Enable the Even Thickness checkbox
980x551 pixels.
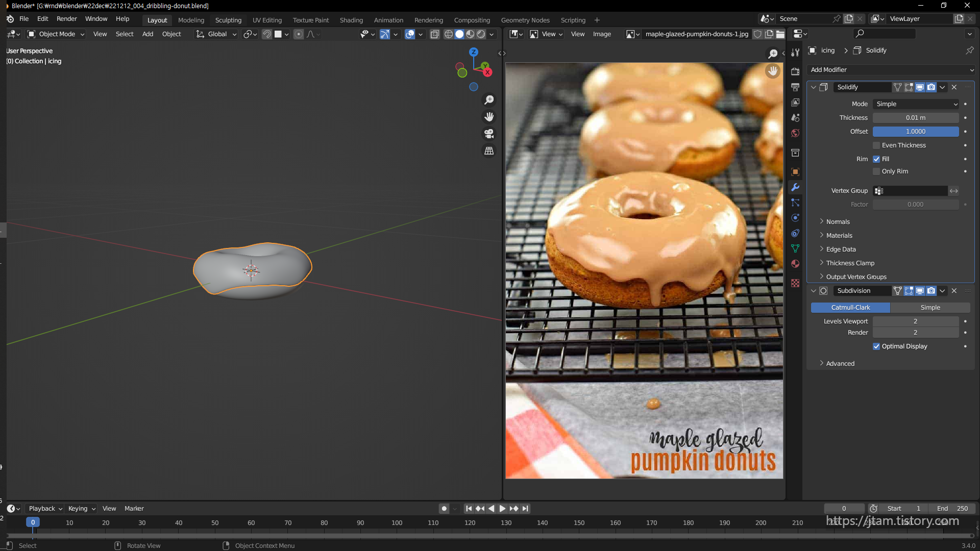coord(876,145)
